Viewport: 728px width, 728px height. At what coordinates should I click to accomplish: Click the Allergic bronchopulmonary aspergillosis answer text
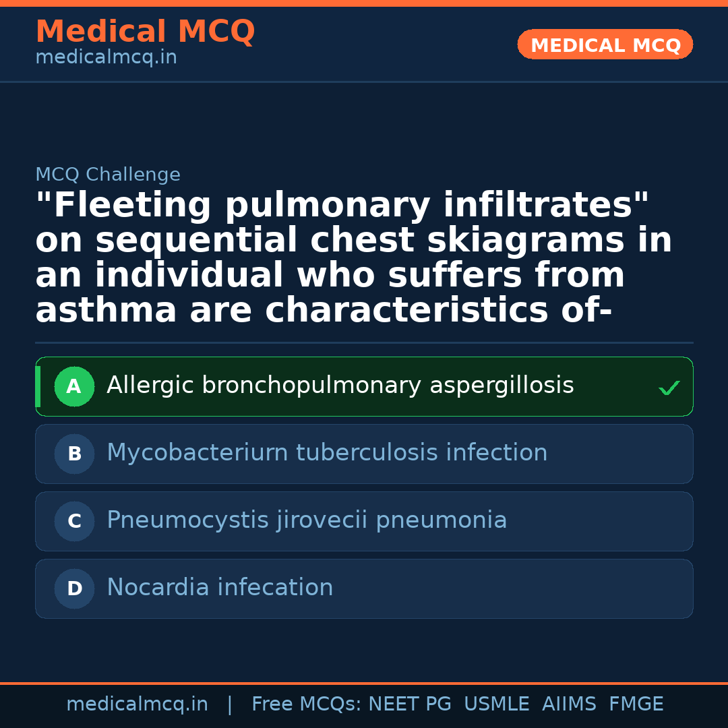[340, 386]
